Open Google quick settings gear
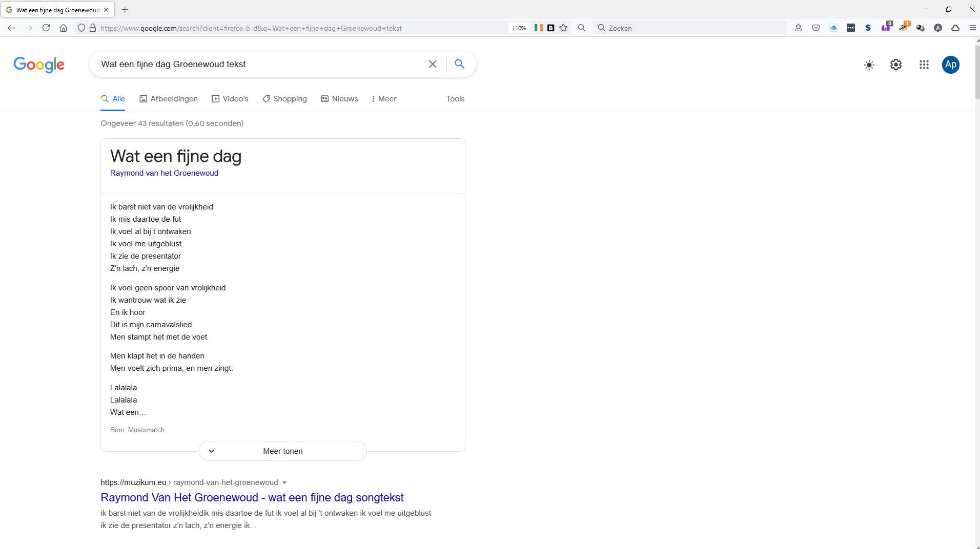Screen dimensions: 980x549 click(x=896, y=65)
